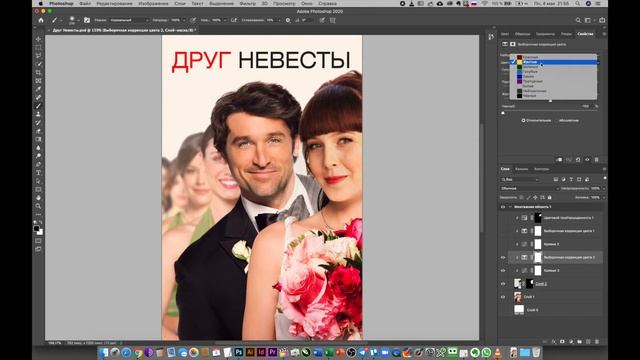640x360 pixels.
Task: Create new adjustment layer icon
Action: [571, 341]
